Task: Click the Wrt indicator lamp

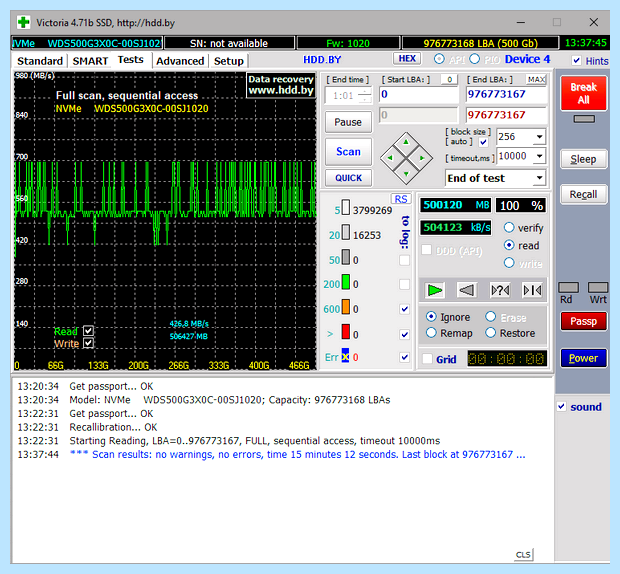Action: coord(598,287)
